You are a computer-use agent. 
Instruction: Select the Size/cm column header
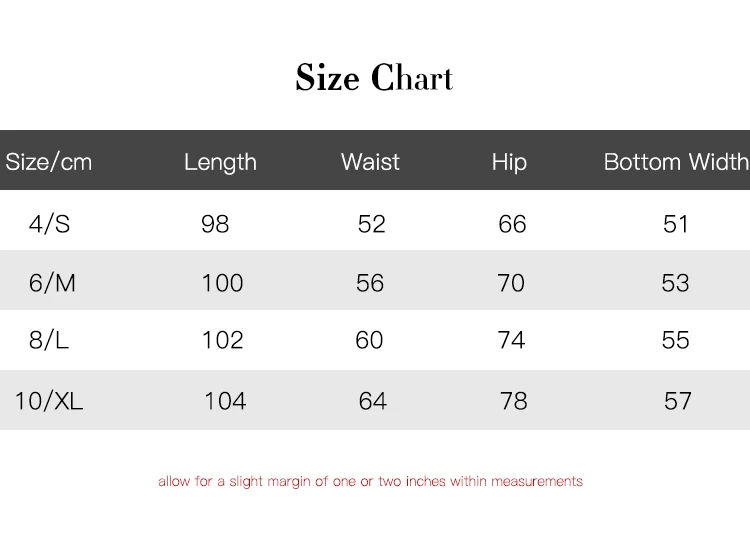click(49, 162)
